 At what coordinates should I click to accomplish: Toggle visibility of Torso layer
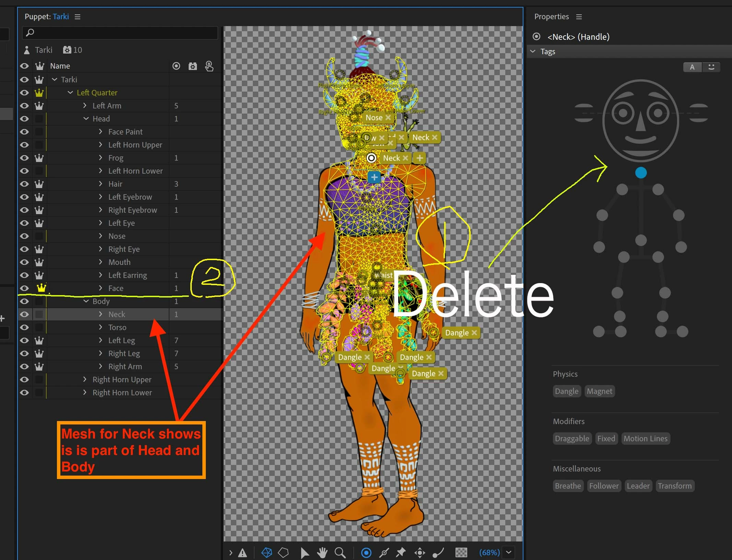[x=24, y=327]
